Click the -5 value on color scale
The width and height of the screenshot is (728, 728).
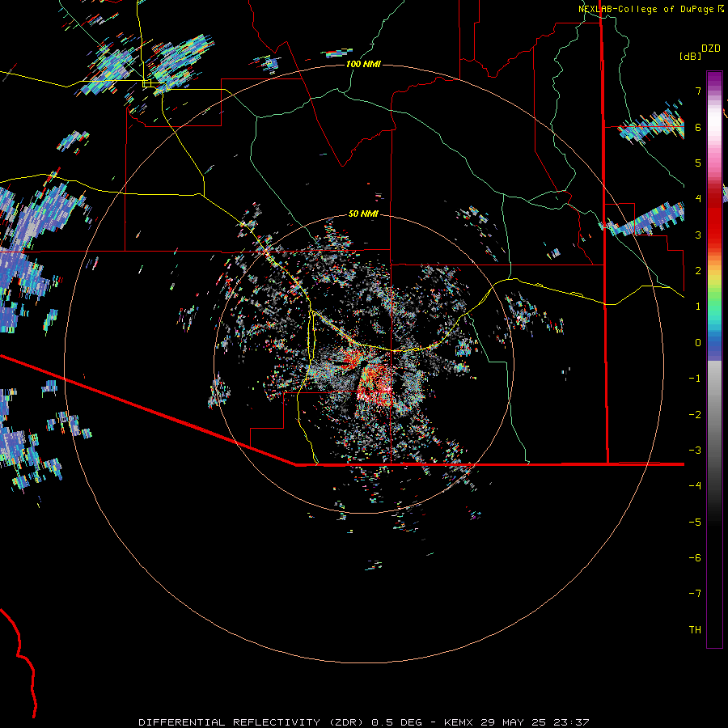click(695, 522)
